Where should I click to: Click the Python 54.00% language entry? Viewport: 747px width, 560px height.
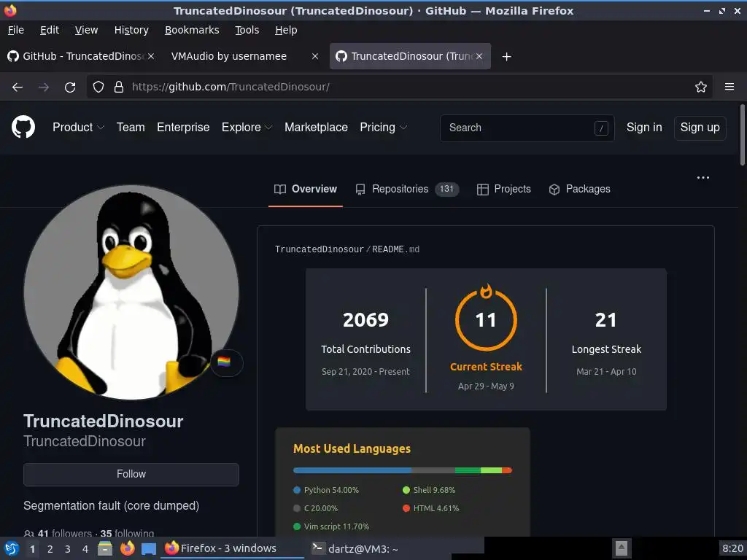(326, 490)
